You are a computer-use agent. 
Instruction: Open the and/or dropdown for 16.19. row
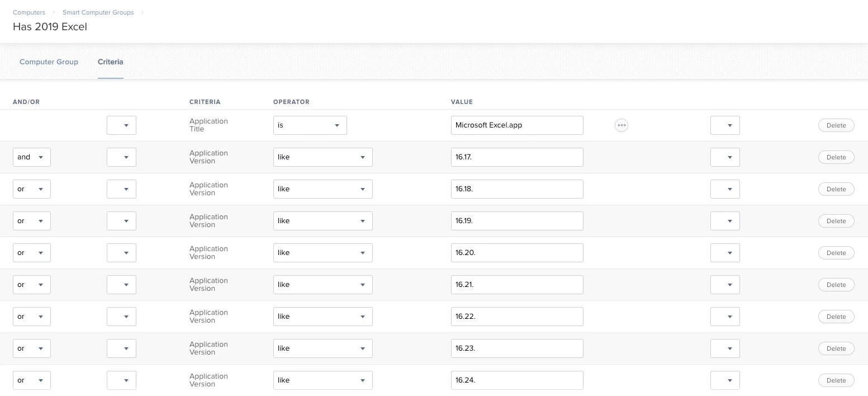pyautogui.click(x=32, y=221)
